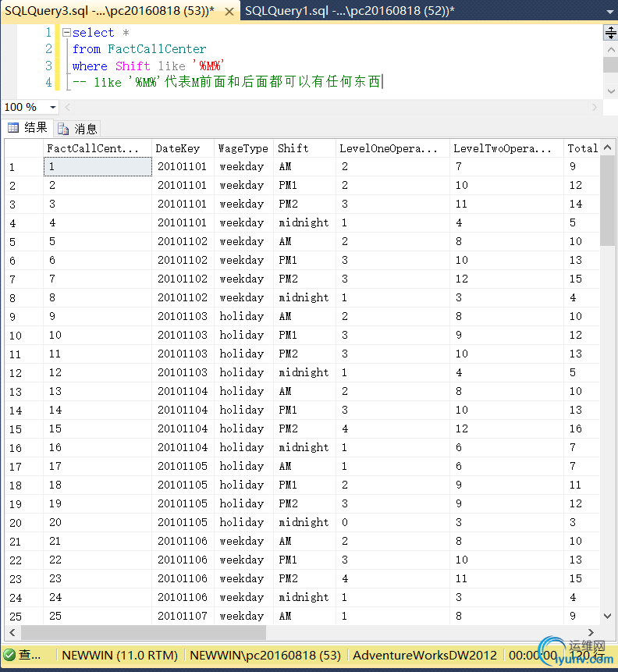This screenshot has height=672, width=618.
Task: Open the active files dropdown arrow
Action: 610,12
